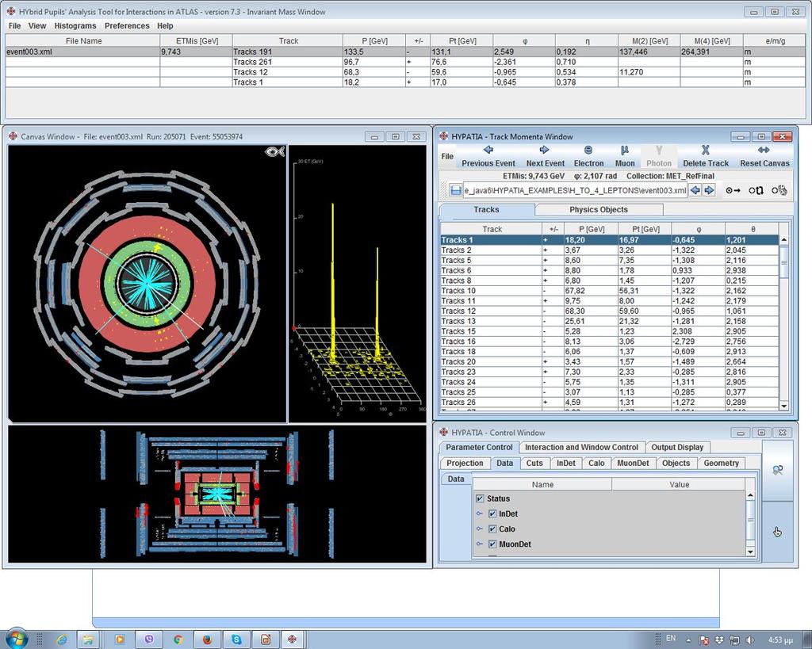The width and height of the screenshot is (812, 649).
Task: Select Tracks 12 row in Track Momenta table
Action: tap(609, 311)
